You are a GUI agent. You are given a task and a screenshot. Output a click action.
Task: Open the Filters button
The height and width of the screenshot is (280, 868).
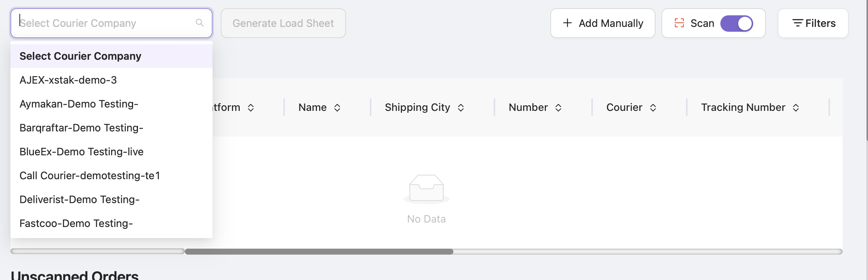(813, 23)
